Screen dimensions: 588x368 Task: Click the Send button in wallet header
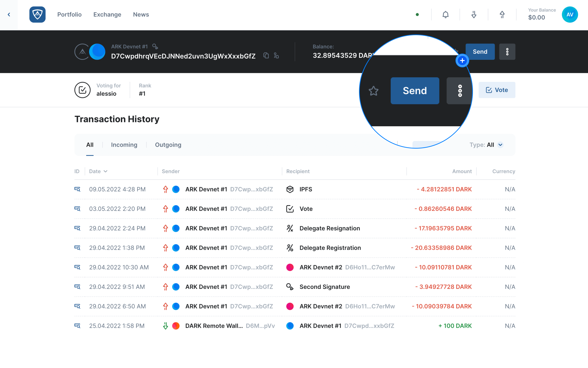point(480,52)
